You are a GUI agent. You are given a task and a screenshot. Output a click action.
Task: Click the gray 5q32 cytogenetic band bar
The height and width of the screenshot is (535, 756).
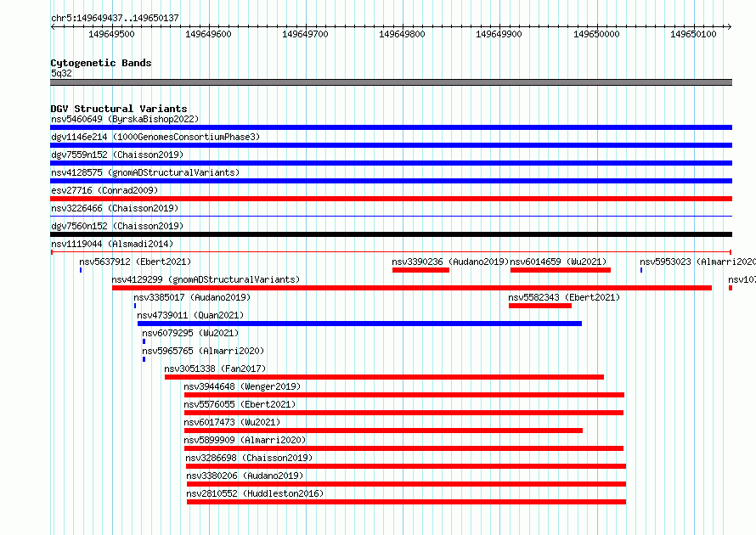pyautogui.click(x=391, y=82)
